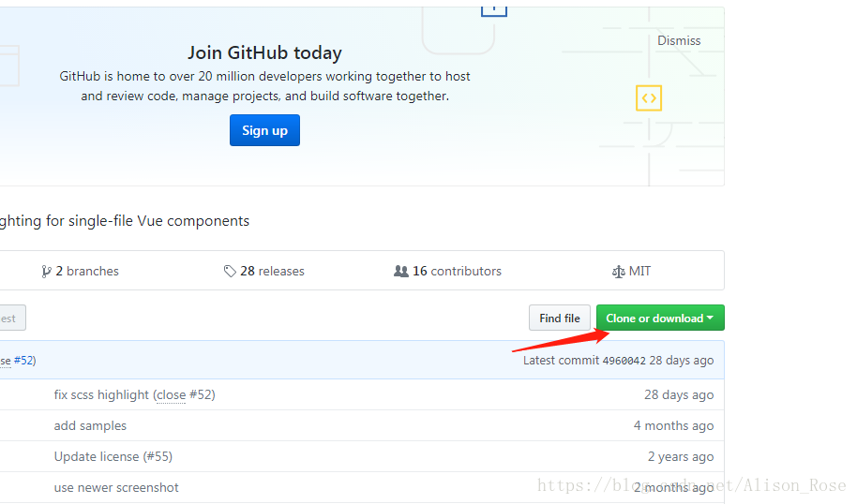Click '2 years ago' timestamp
The width and height of the screenshot is (857, 504).
click(681, 456)
